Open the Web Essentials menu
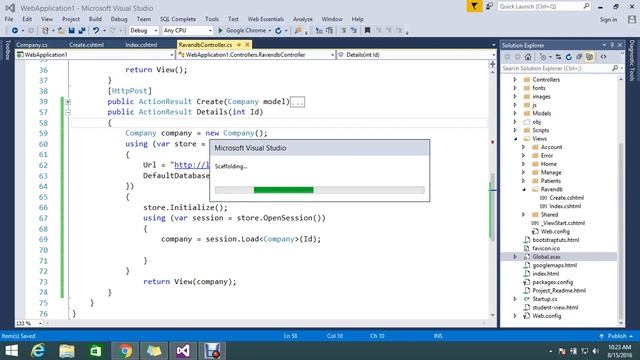This screenshot has height=360, width=640. (x=265, y=19)
